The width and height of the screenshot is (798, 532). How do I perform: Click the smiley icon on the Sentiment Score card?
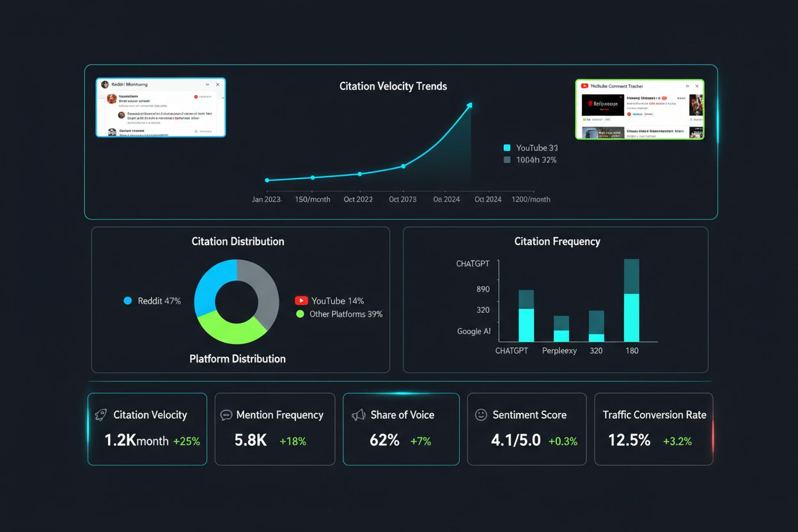point(481,415)
